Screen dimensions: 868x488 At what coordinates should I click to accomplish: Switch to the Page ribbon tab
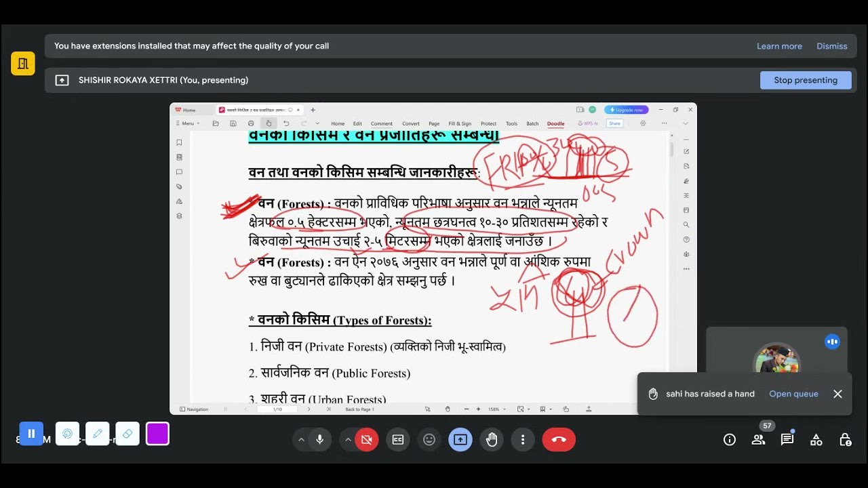click(x=434, y=123)
